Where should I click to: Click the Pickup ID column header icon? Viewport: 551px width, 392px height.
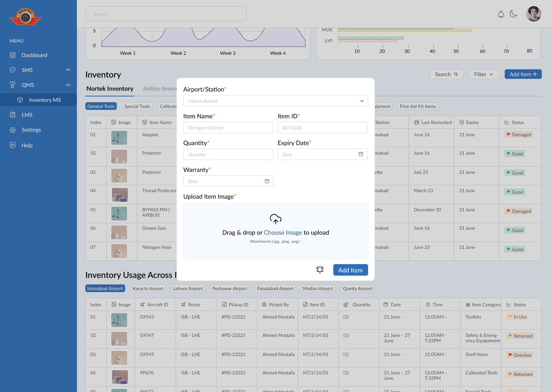pyautogui.click(x=224, y=304)
